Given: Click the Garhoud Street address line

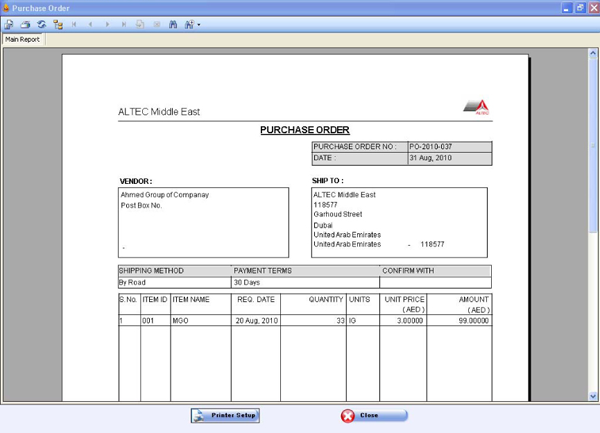Looking at the screenshot, I should coord(338,214).
